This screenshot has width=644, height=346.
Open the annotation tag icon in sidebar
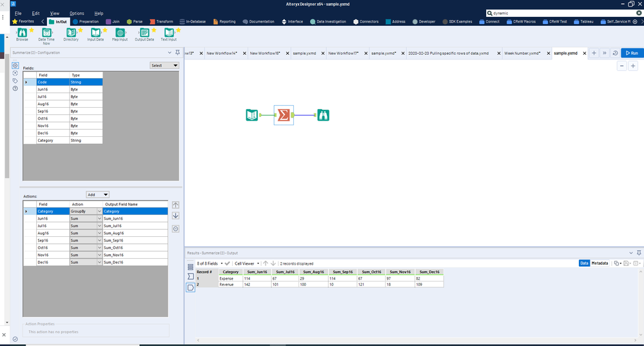tap(15, 81)
